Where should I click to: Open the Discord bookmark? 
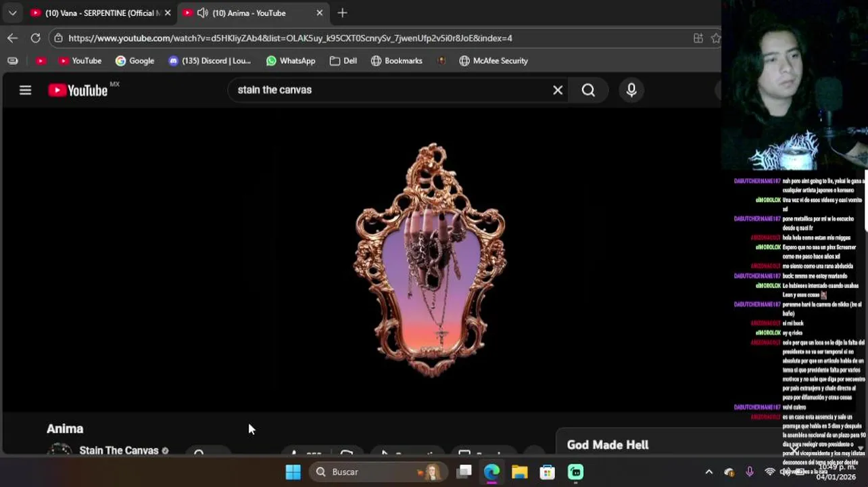pyautogui.click(x=209, y=61)
